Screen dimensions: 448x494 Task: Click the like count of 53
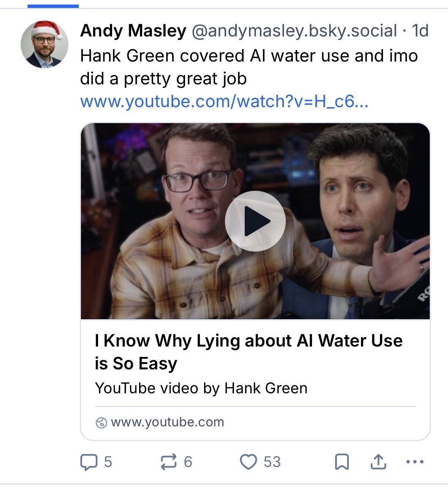[x=272, y=462]
